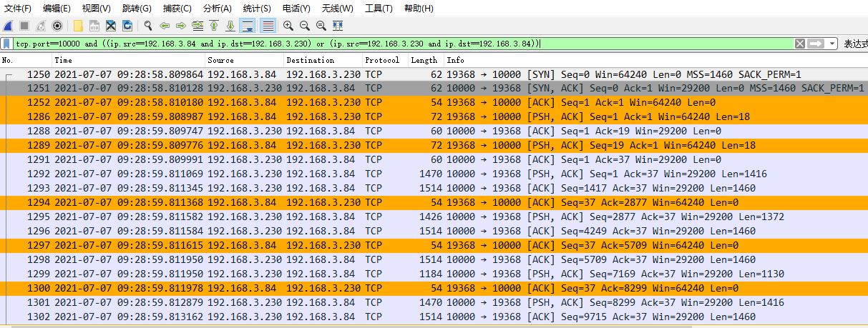Screen dimensions: 868x328
Task: Open a capture file folder icon
Action: (x=78, y=26)
